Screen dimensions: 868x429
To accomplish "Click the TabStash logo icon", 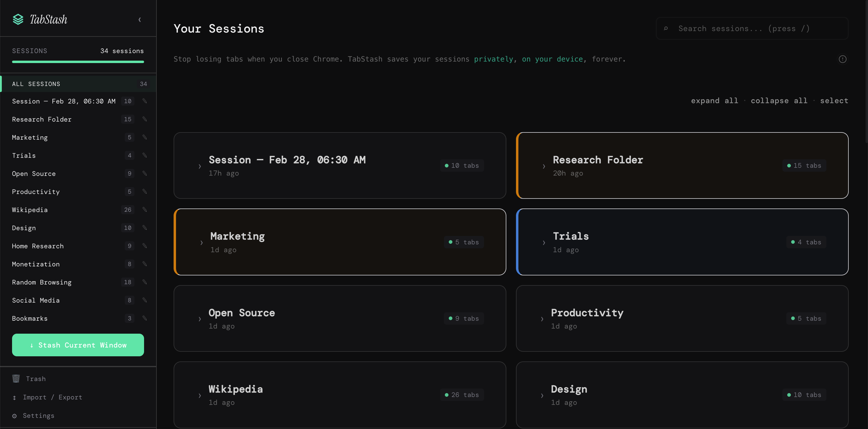I will coord(18,19).
